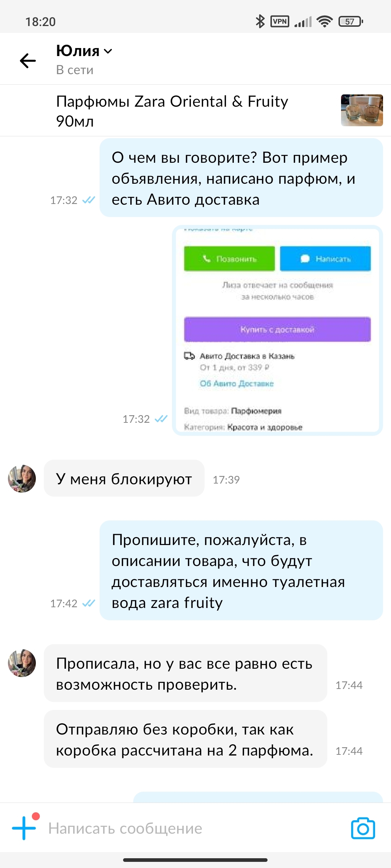The height and width of the screenshot is (868, 391).
Task: Tap message 'Отправляю без коробки'
Action: (185, 739)
